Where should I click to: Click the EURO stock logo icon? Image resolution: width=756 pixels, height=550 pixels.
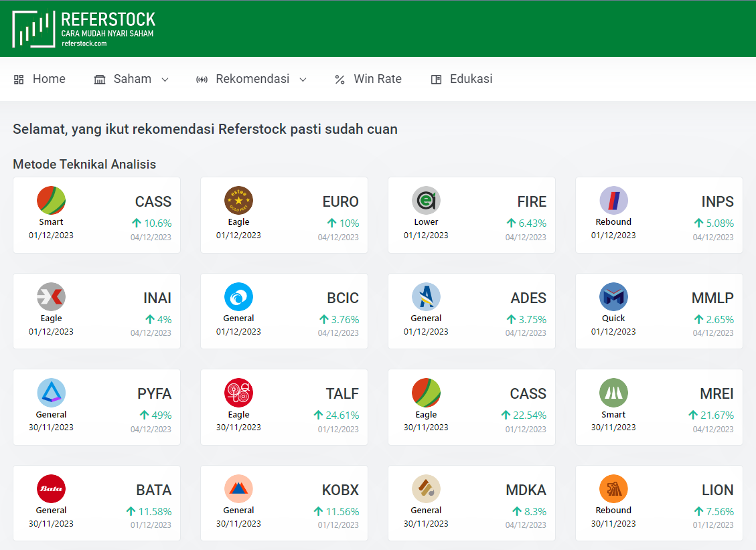click(238, 201)
